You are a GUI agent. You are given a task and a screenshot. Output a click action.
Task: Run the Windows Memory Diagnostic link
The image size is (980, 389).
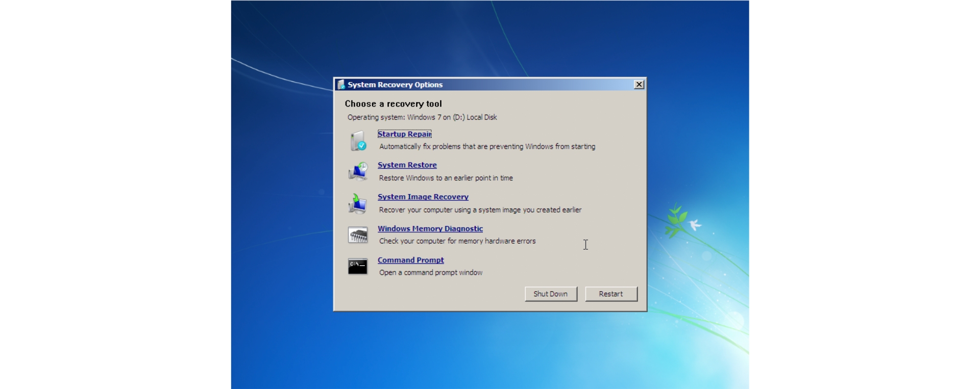(x=430, y=229)
